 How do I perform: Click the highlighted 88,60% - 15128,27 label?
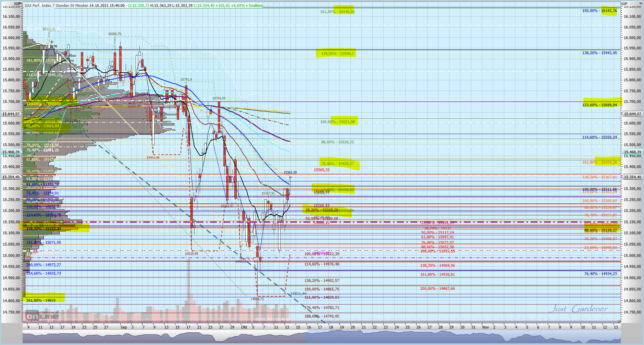pos(600,230)
